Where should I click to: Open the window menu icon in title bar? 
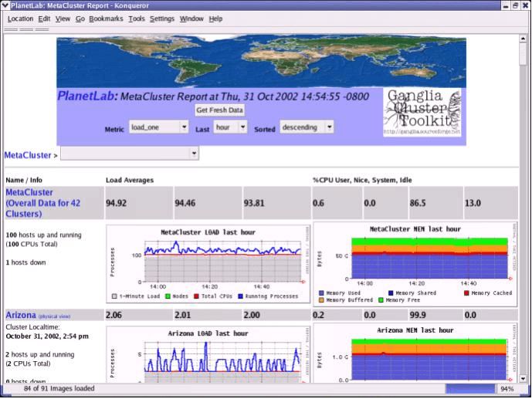pos(5,5)
